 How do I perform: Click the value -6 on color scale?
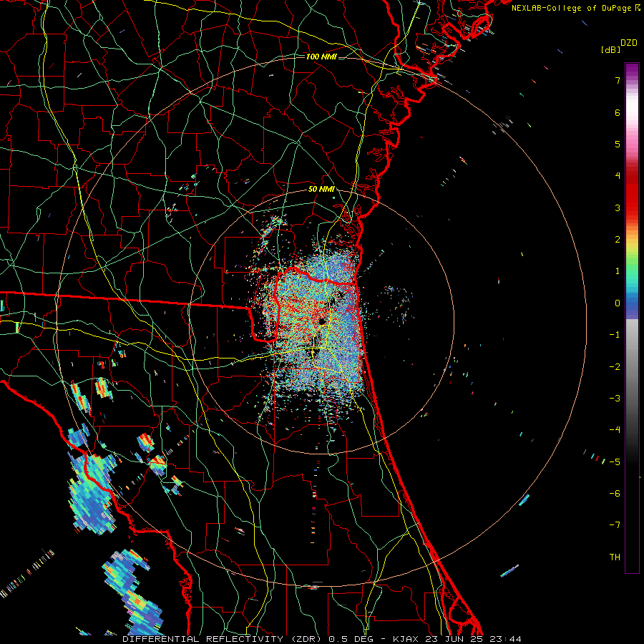tap(615, 493)
